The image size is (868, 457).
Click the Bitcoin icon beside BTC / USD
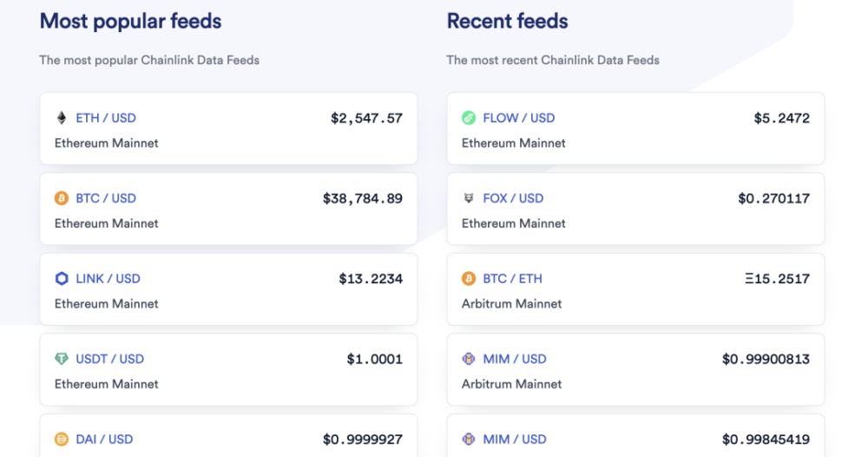coord(62,198)
